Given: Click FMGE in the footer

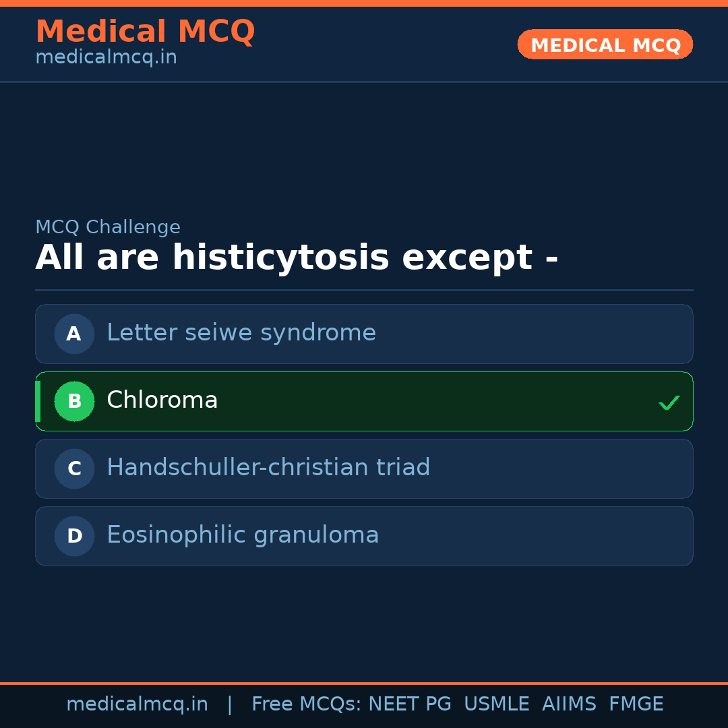Looking at the screenshot, I should click(x=636, y=704).
